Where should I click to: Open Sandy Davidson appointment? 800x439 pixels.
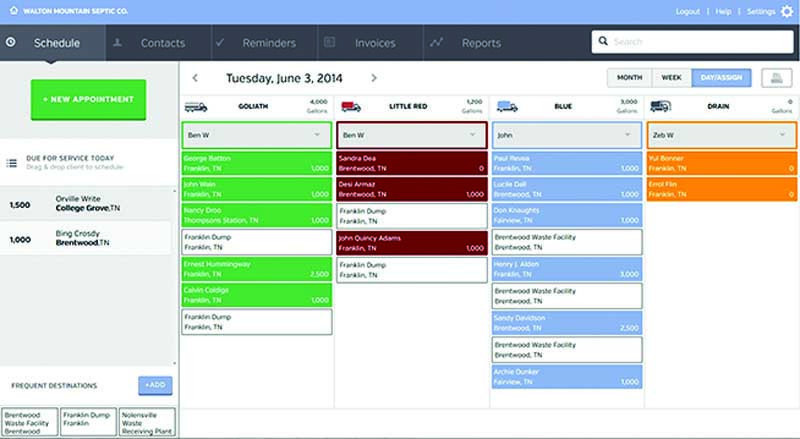click(x=567, y=323)
